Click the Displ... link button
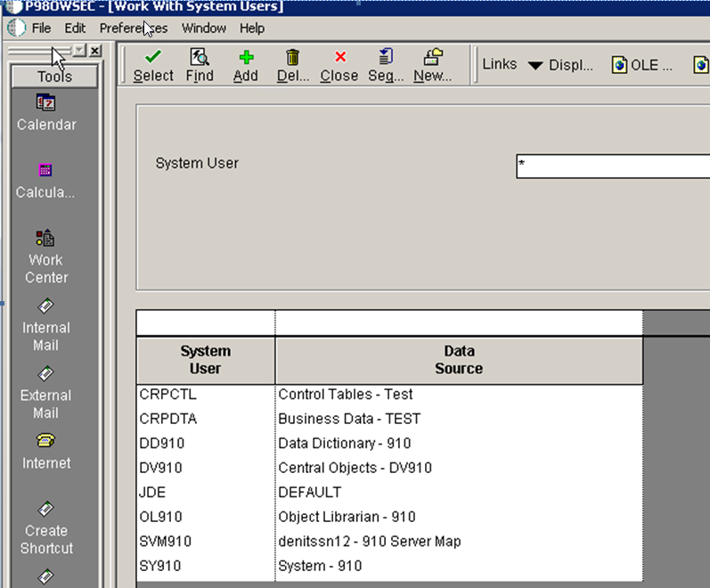The width and height of the screenshot is (710, 588). 571,65
